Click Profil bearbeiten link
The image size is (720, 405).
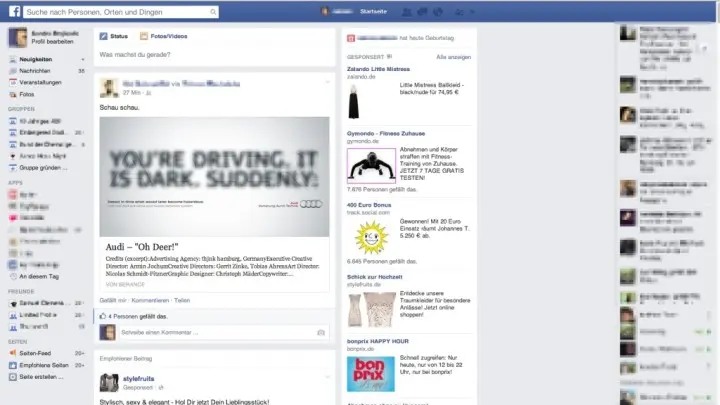(x=52, y=41)
